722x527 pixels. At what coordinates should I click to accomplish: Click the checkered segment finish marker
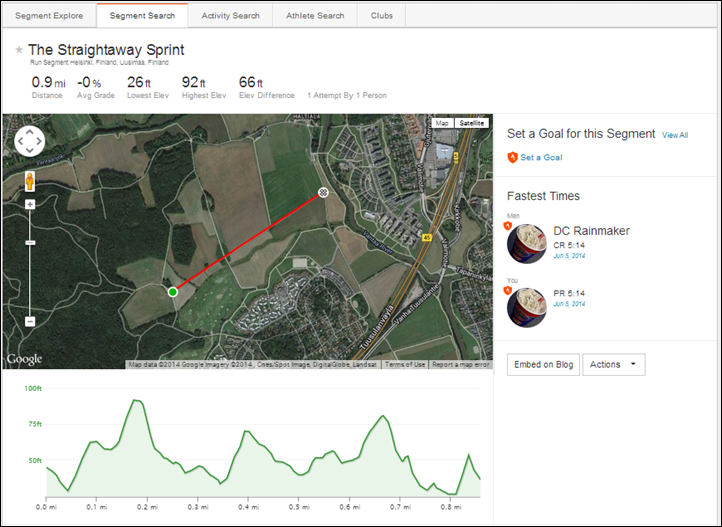tap(323, 192)
